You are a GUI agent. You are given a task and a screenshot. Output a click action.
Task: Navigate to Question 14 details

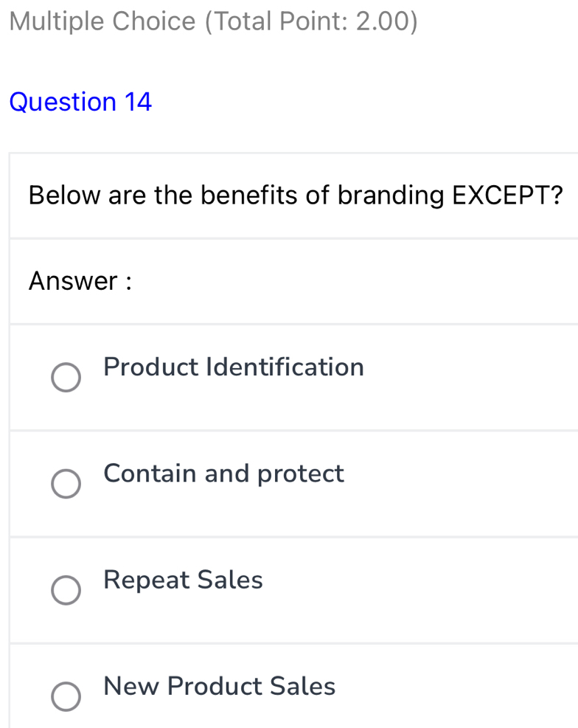[80, 101]
